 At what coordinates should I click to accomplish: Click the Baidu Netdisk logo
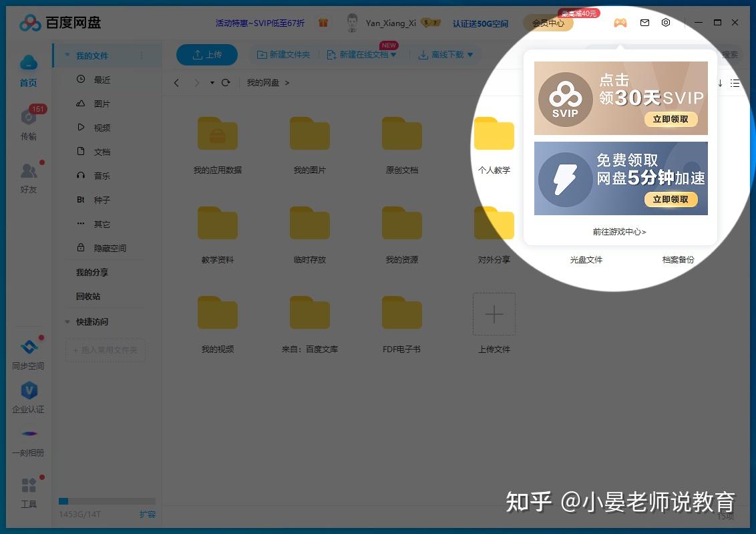[60, 23]
